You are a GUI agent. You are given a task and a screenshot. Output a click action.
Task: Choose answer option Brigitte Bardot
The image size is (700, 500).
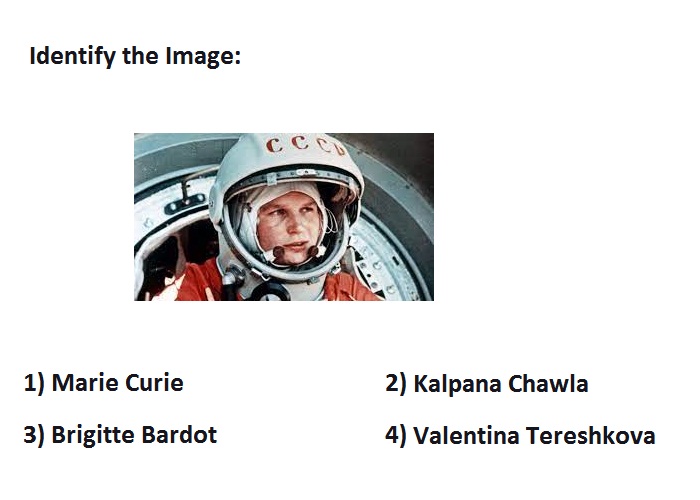[120, 435]
